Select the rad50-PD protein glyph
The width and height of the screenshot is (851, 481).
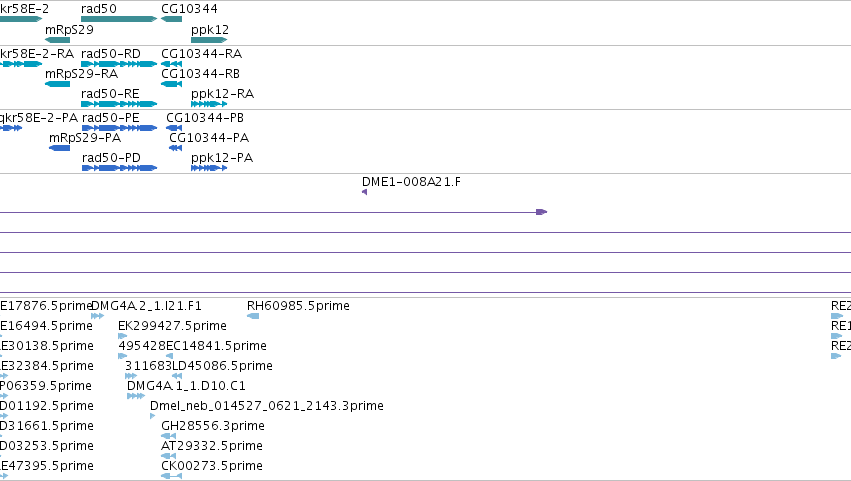click(119, 168)
